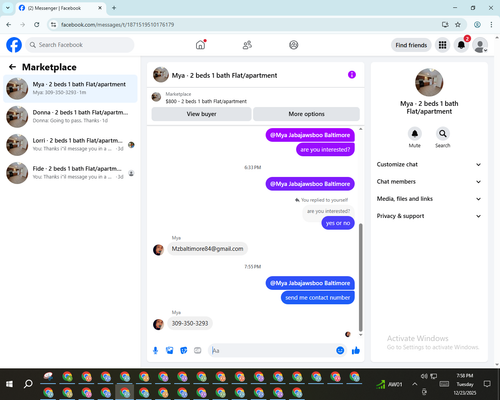The height and width of the screenshot is (400, 500).
Task: Click the View buyer button
Action: click(x=201, y=114)
